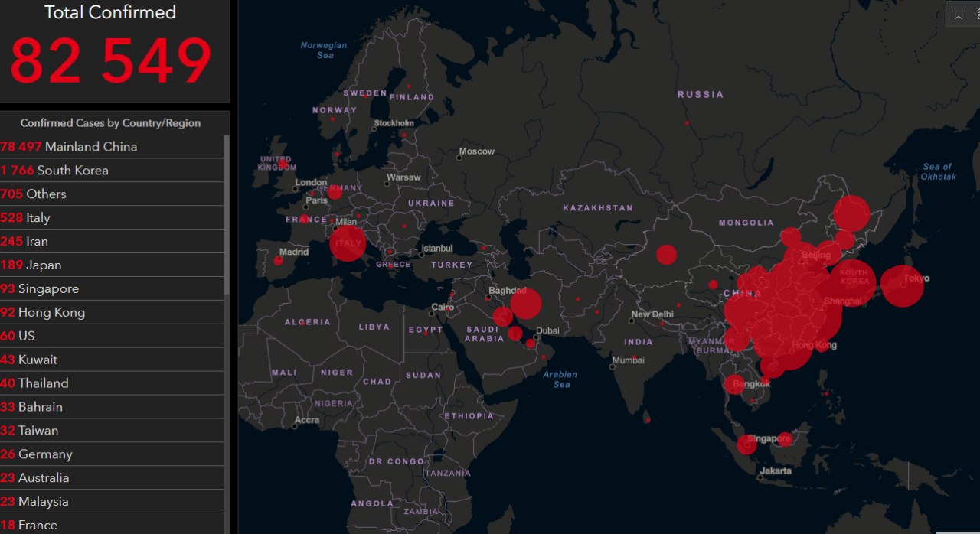The height and width of the screenshot is (534, 980).
Task: Click the Stockholm city label
Action: 394,123
